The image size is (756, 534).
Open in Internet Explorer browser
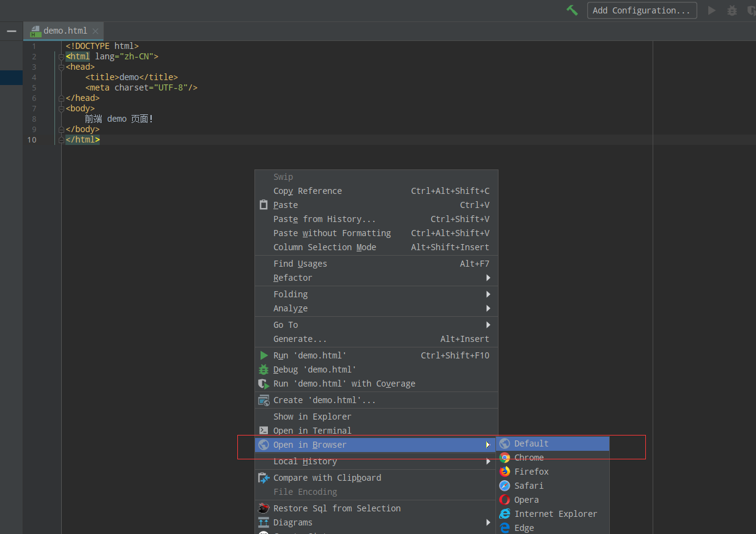(553, 514)
